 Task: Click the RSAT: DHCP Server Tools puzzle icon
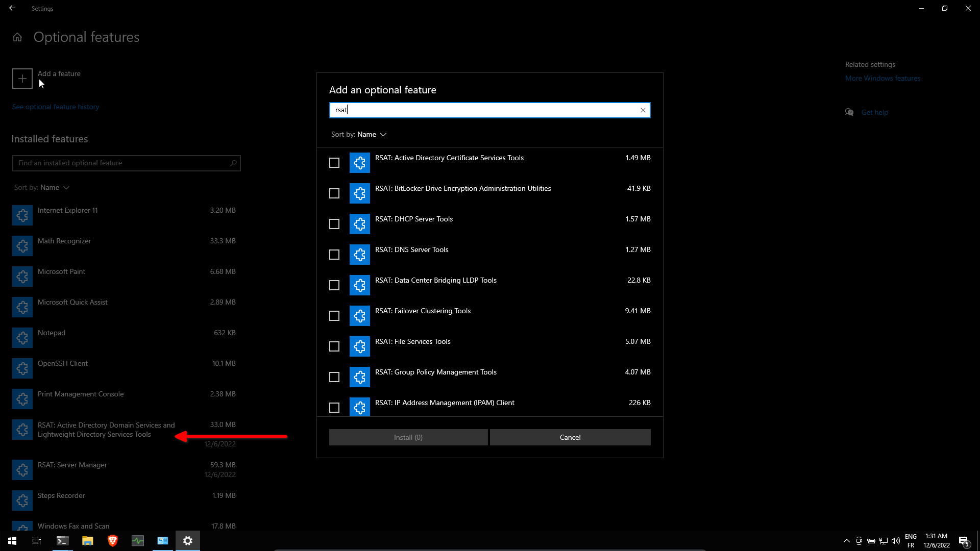[x=360, y=224]
